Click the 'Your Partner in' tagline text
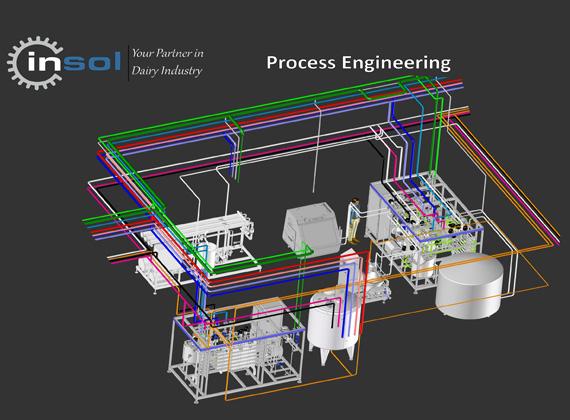 [168, 53]
